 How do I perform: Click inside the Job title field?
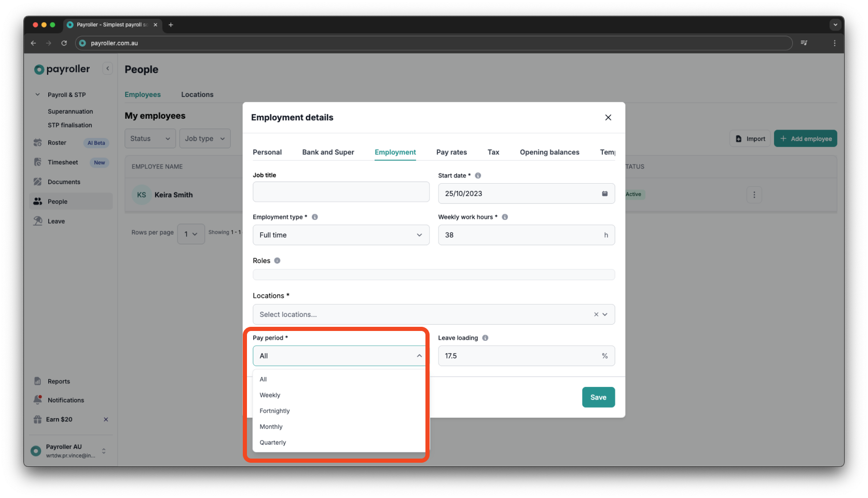340,191
